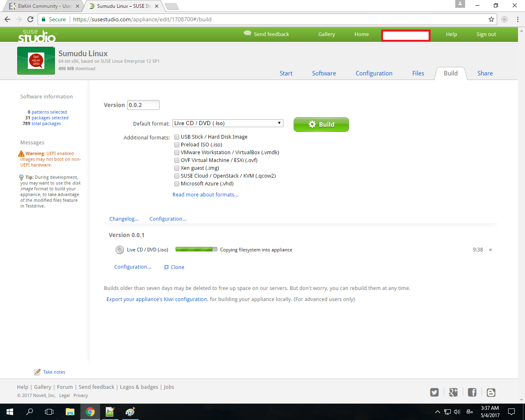Expand the Configuration... link beside Changelog
Image resolution: width=525 pixels, height=420 pixels.
click(168, 219)
